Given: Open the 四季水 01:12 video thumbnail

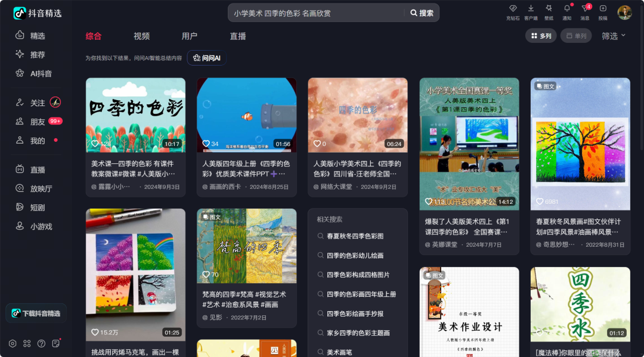Looking at the screenshot, I should [580, 305].
